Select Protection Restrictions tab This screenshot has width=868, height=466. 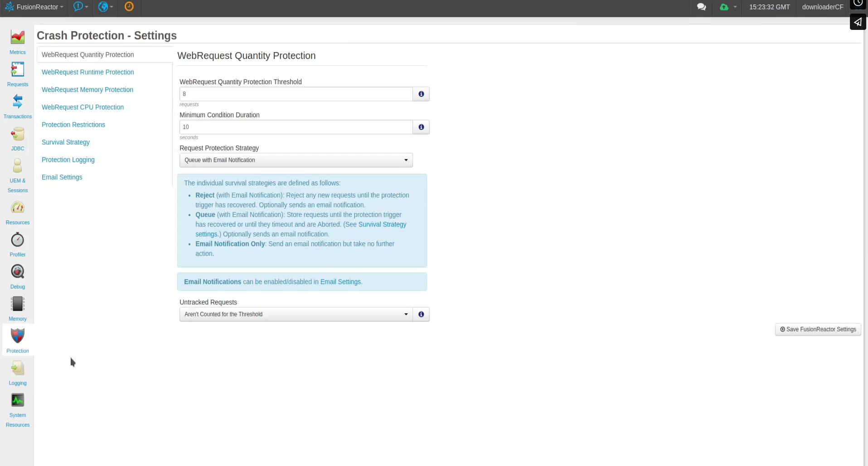[x=73, y=125]
